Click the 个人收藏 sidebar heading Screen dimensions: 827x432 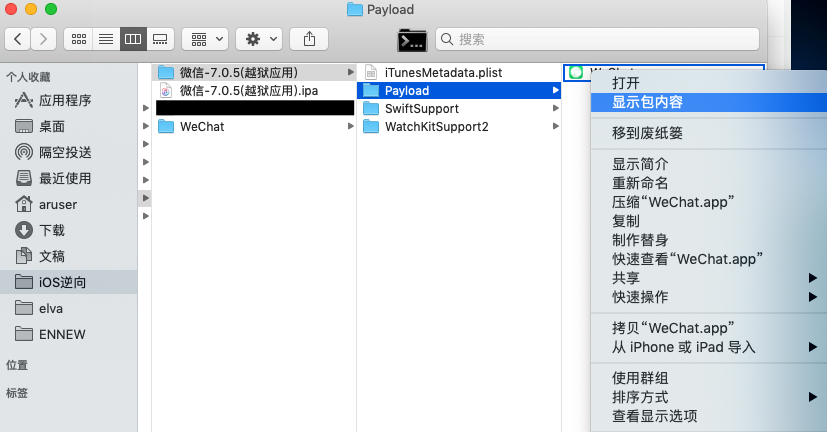tap(28, 77)
